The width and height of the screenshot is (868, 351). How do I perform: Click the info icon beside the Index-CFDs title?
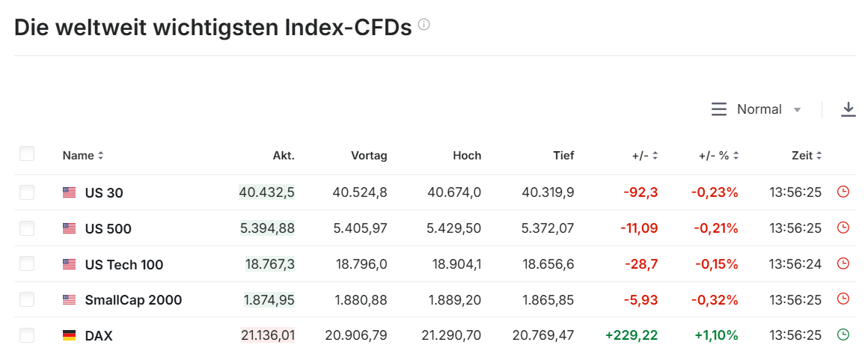pyautogui.click(x=424, y=25)
